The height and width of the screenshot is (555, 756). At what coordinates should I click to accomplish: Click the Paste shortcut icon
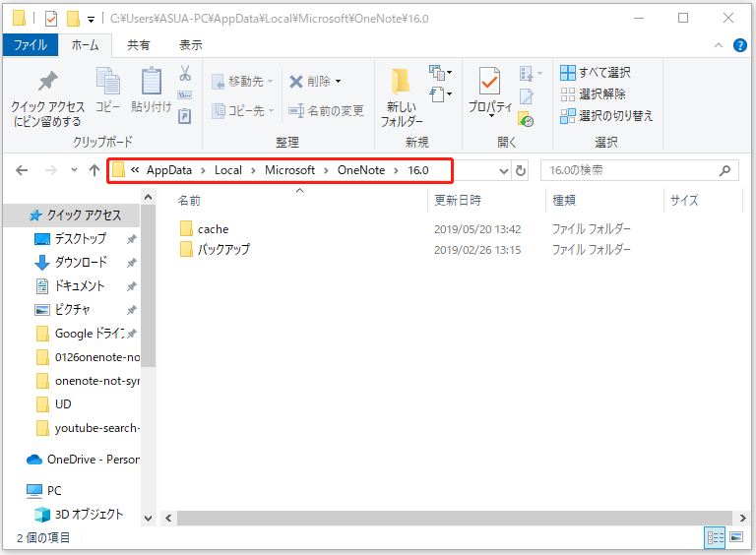click(185, 116)
